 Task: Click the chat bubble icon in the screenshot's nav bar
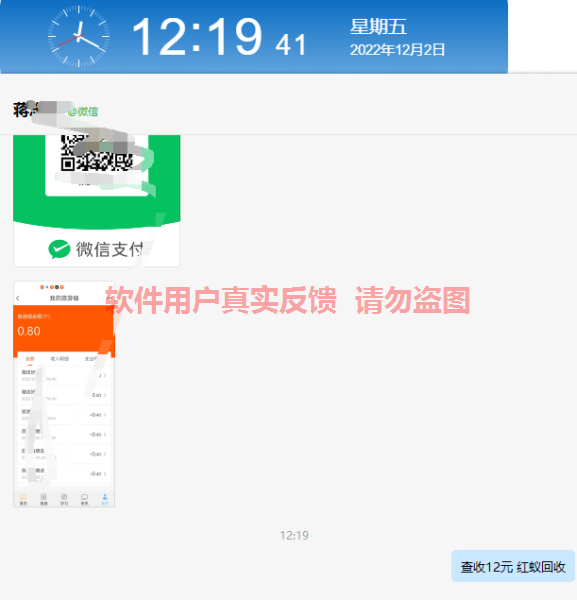(85, 499)
